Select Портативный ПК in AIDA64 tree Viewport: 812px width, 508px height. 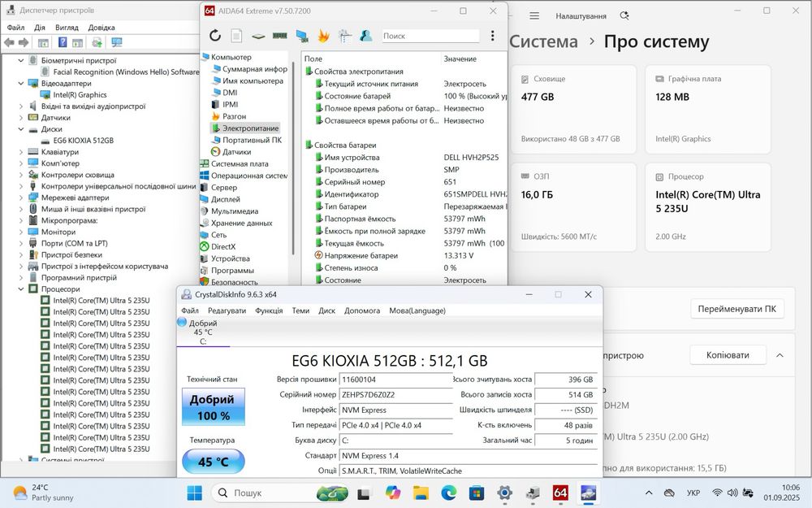coord(252,140)
